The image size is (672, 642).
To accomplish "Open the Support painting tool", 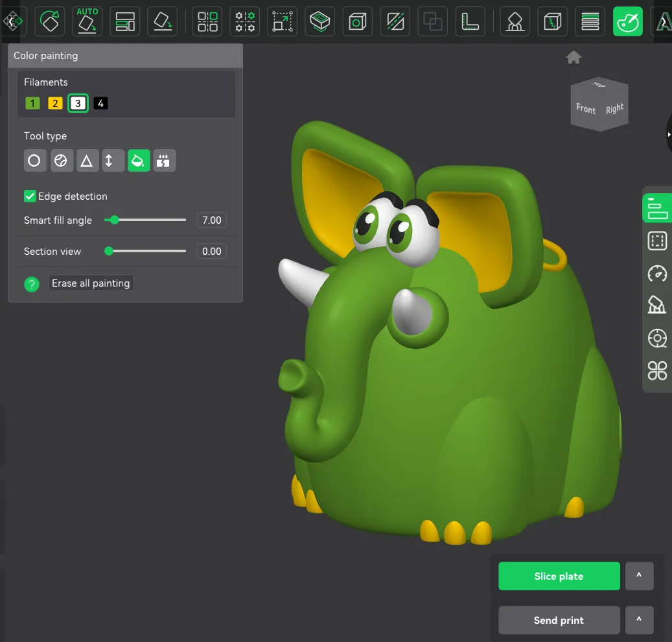I will (515, 21).
